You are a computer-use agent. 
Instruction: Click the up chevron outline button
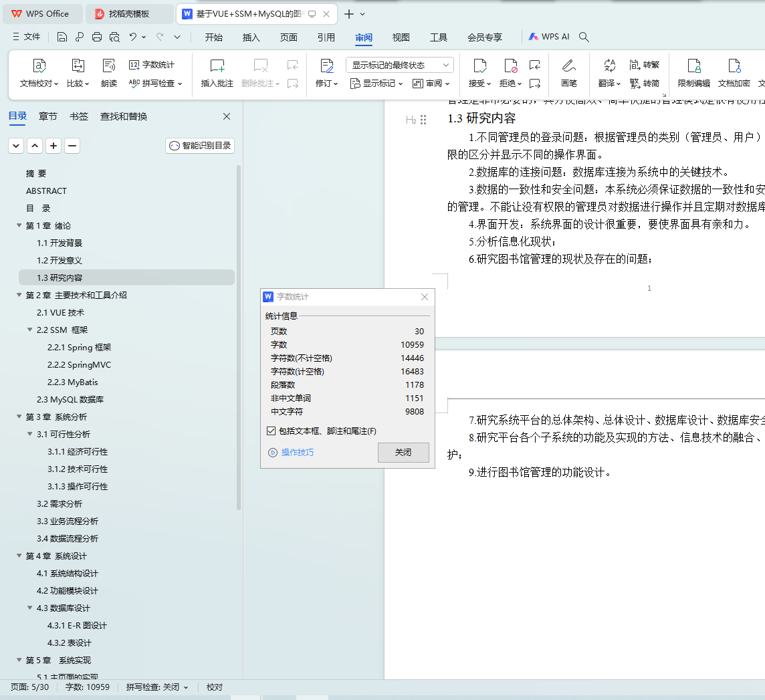pyautogui.click(x=35, y=145)
